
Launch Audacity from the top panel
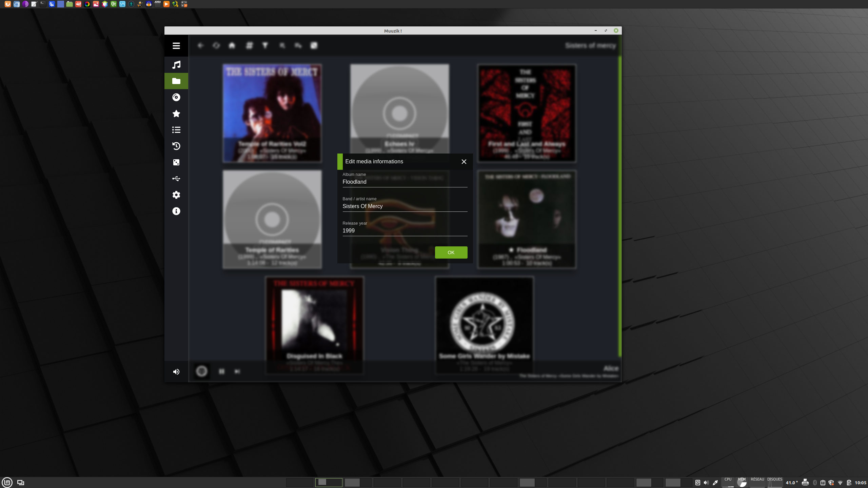pyautogui.click(x=149, y=4)
